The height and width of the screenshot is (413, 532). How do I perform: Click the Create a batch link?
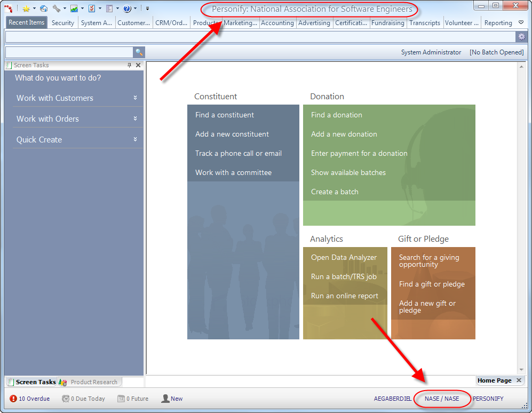pos(335,192)
